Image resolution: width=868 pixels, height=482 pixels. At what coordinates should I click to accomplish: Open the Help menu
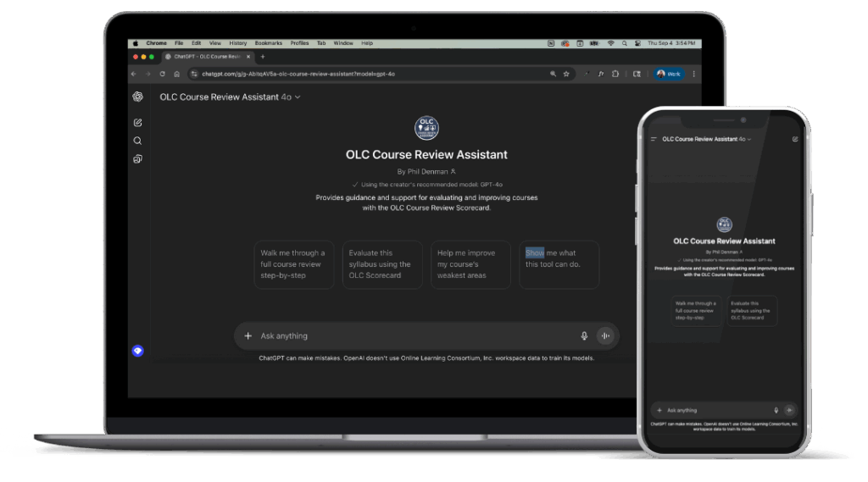pos(367,43)
